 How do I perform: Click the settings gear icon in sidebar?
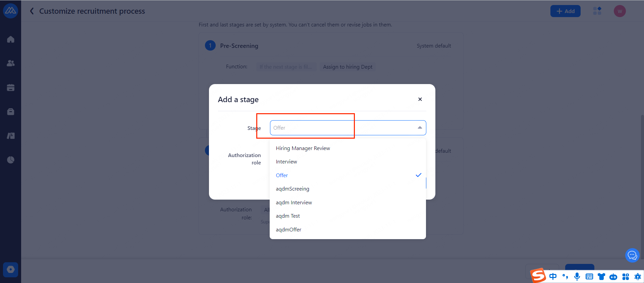point(11,270)
